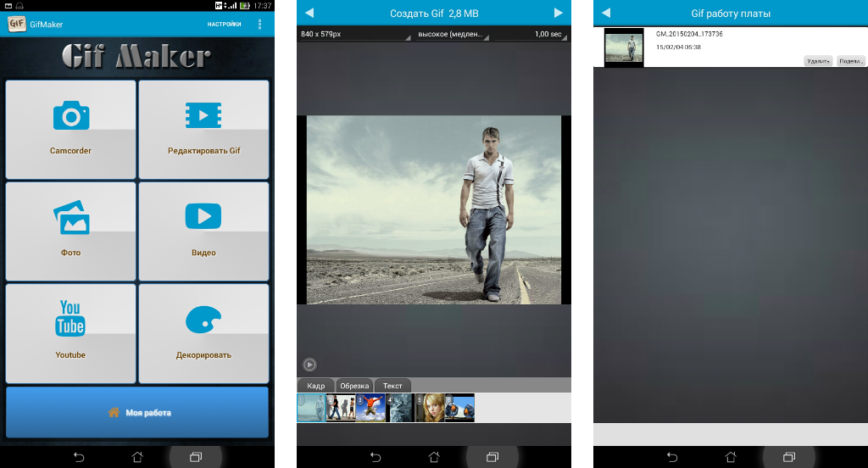Open the three-dot overflow menu
The height and width of the screenshot is (468, 868).
(x=259, y=24)
